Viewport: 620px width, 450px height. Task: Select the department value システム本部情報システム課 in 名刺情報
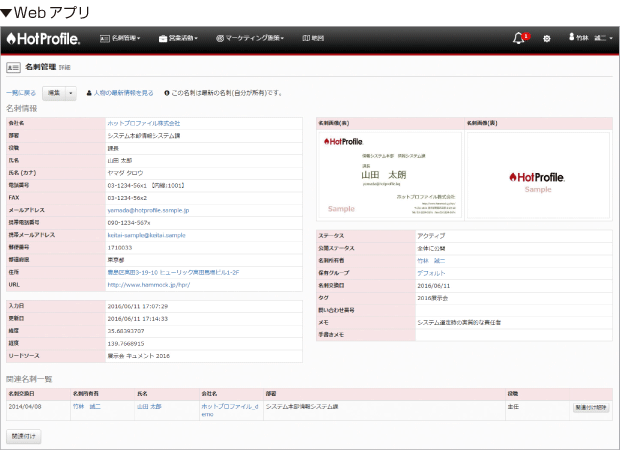pyautogui.click(x=144, y=136)
